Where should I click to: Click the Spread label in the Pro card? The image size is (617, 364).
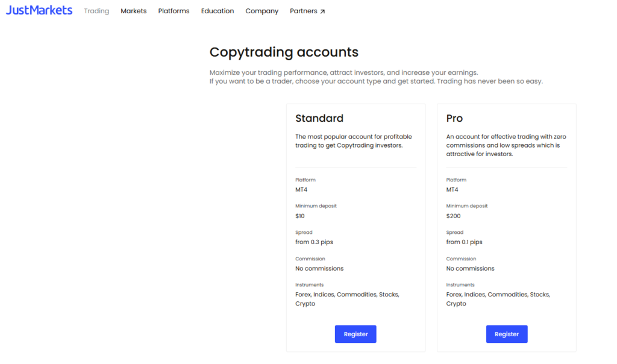[454, 232]
